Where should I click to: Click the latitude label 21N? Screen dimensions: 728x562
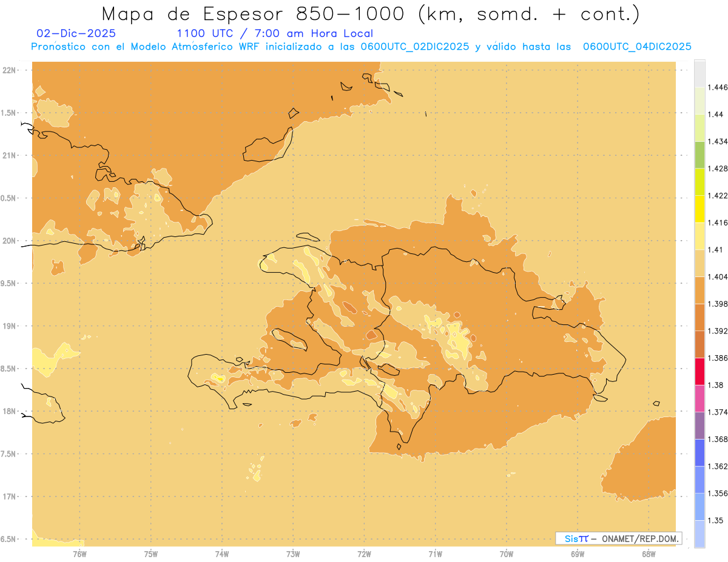[9, 155]
